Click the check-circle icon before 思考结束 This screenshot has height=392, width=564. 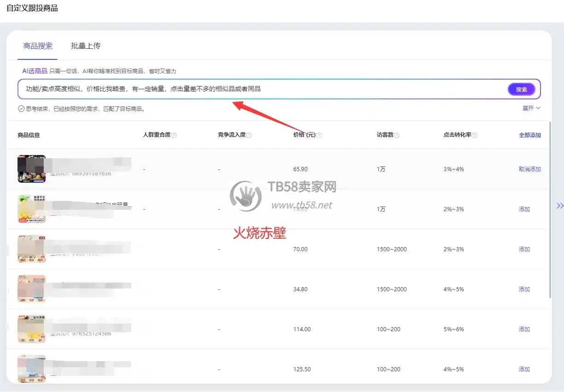[x=21, y=109]
